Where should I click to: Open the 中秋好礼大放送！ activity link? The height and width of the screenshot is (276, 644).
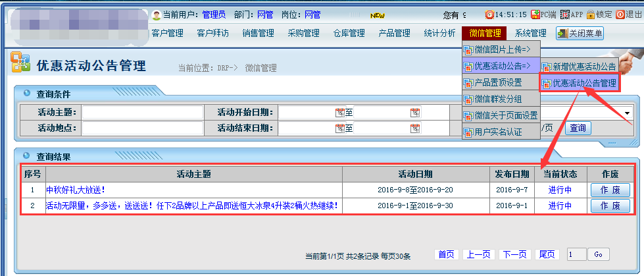point(76,190)
